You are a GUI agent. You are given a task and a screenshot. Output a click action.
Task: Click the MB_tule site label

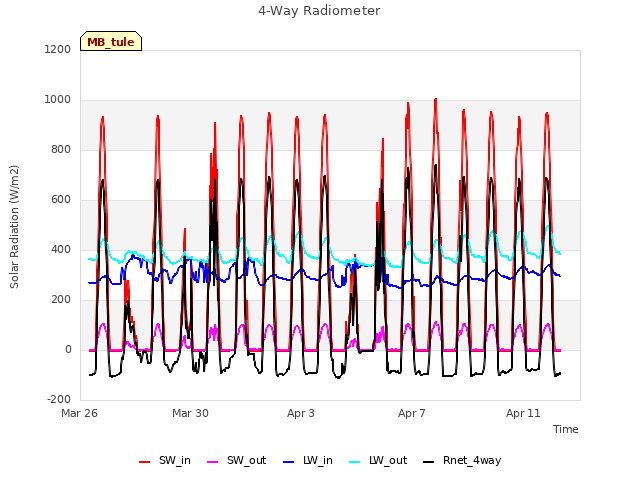[x=111, y=42]
